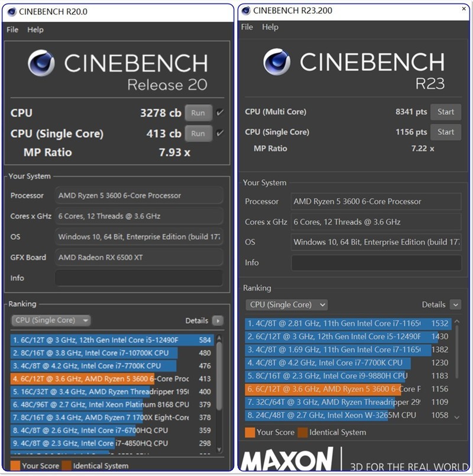Click the Cinebench R20 title bar icon
This screenshot has height=476, width=473.
(x=11, y=11)
